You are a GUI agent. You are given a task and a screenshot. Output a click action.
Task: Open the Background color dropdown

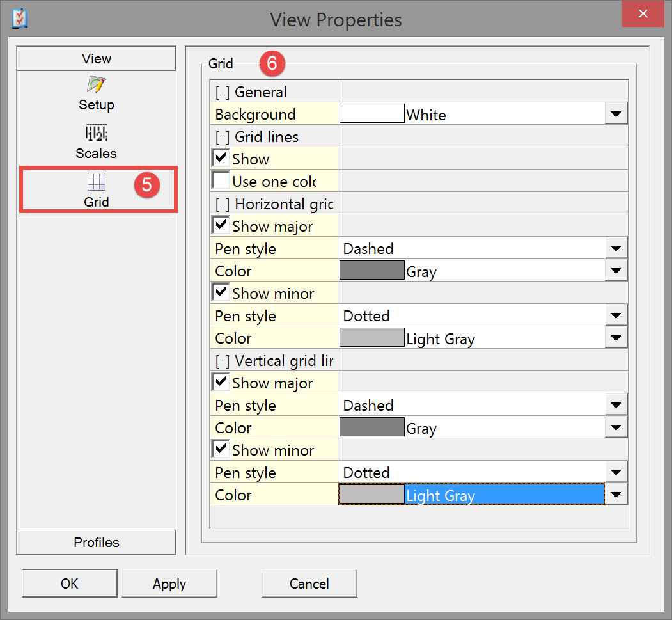click(x=616, y=115)
